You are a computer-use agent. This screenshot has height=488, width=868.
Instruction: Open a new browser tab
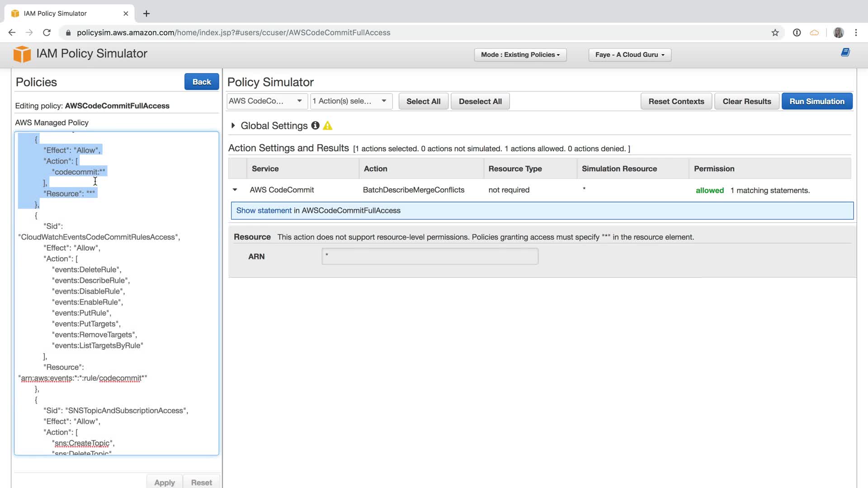146,14
